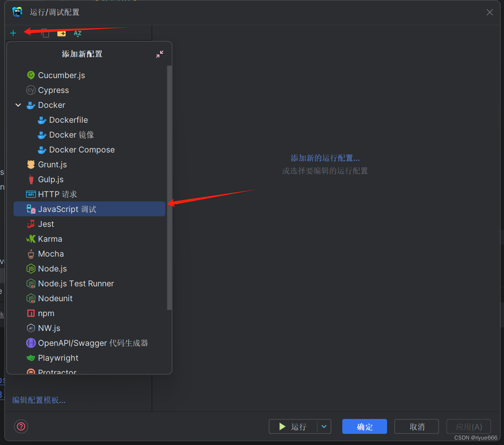The image size is (504, 445).
Task: Select JavaScript 调试 configuration type
Action: point(89,209)
